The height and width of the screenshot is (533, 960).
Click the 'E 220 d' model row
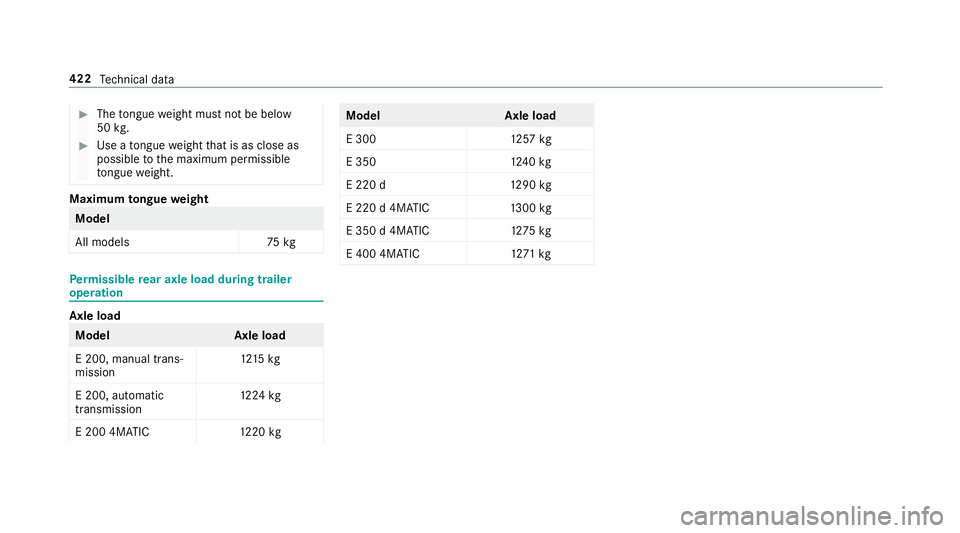(x=467, y=185)
